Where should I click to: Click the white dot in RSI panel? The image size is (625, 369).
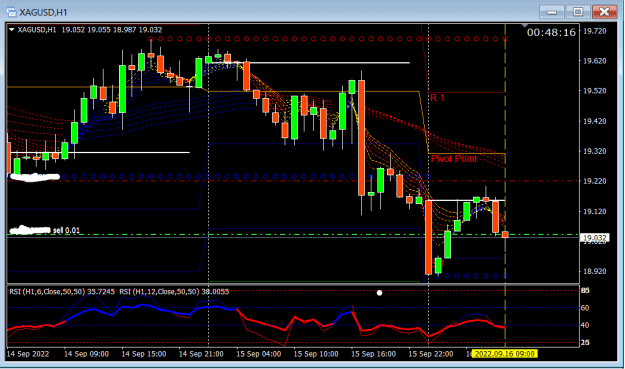pos(379,293)
